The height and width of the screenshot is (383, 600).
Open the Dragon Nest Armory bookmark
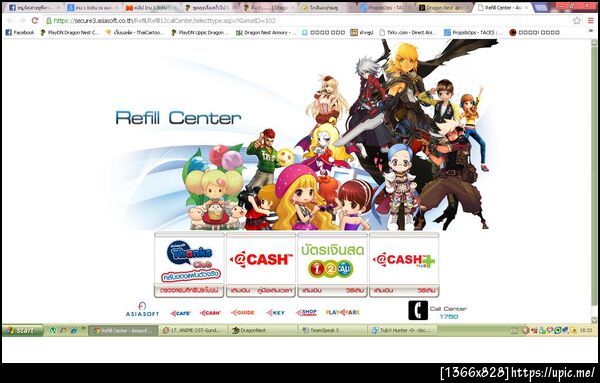pos(266,33)
